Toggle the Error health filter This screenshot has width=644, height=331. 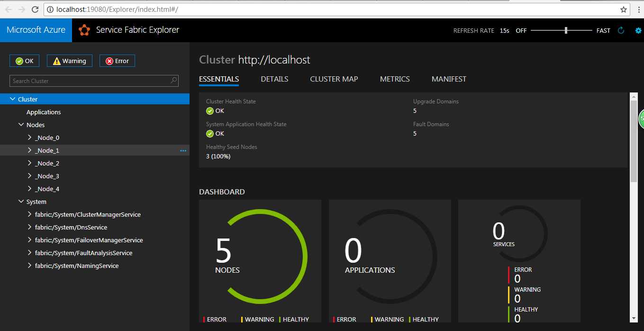117,61
